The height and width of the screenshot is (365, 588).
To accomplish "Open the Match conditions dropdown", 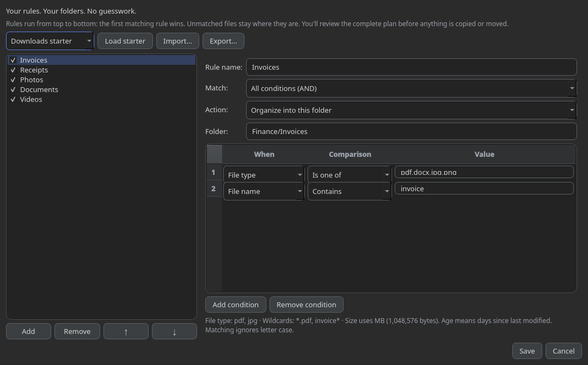I will [x=411, y=88].
